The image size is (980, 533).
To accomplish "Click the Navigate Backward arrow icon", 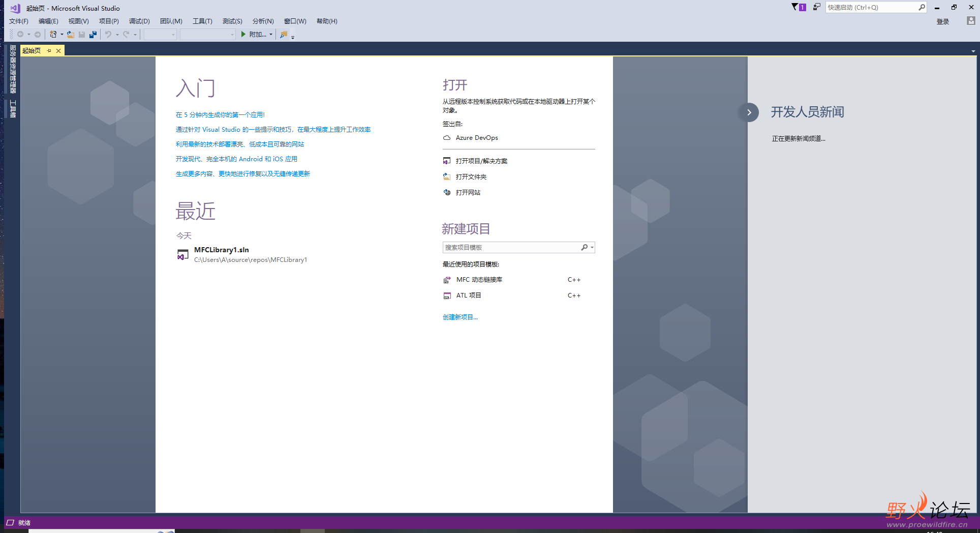I will [x=20, y=35].
